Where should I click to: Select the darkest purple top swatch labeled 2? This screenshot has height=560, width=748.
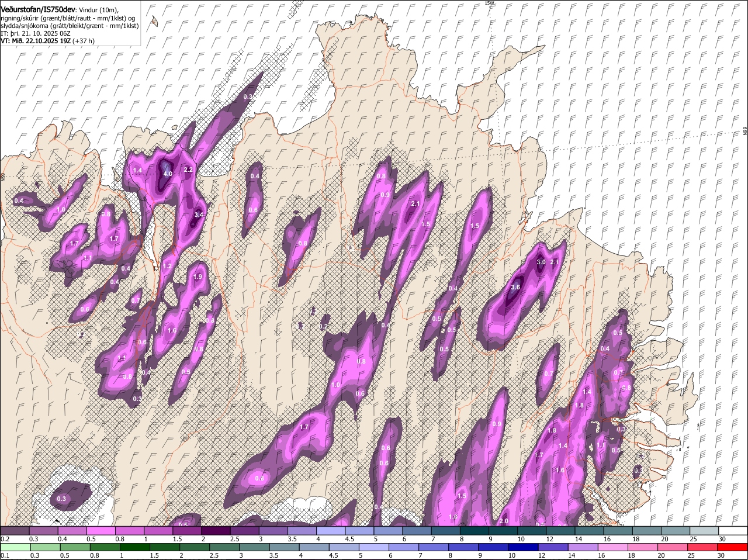point(216,531)
